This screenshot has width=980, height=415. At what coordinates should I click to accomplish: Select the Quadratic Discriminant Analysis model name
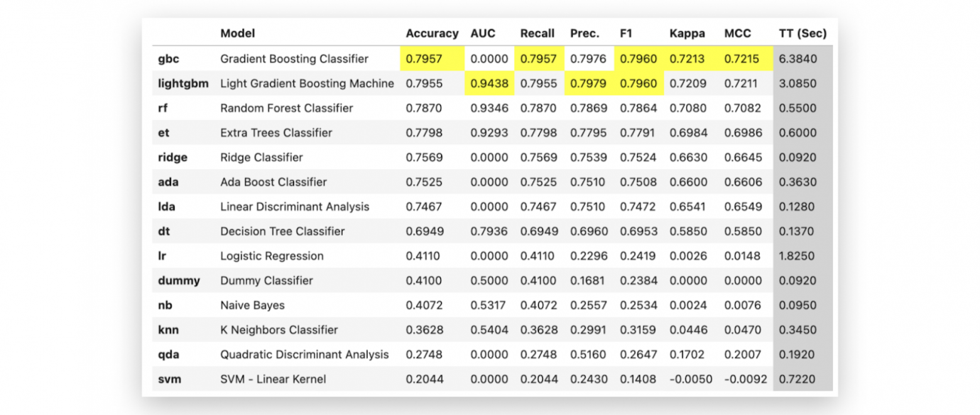click(304, 355)
